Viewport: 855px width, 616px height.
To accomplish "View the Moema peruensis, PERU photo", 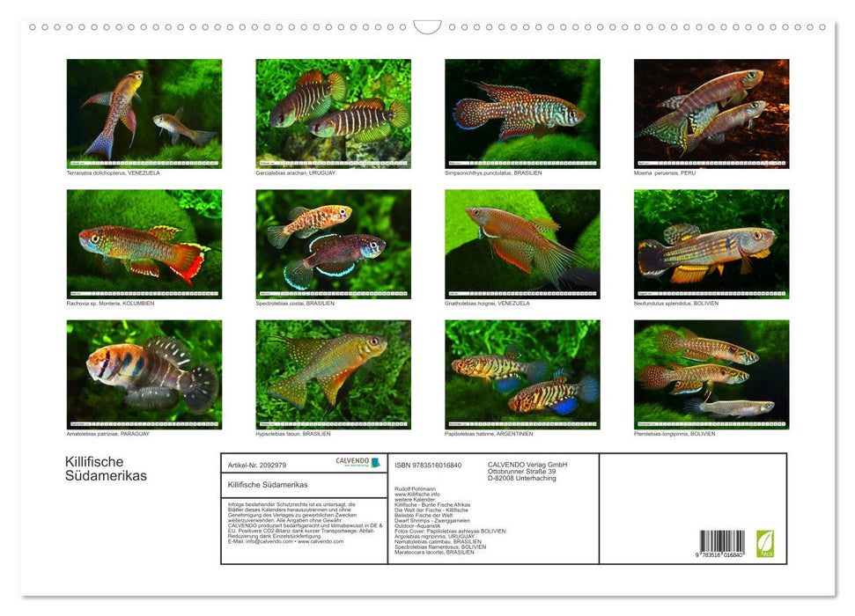I will [711, 114].
